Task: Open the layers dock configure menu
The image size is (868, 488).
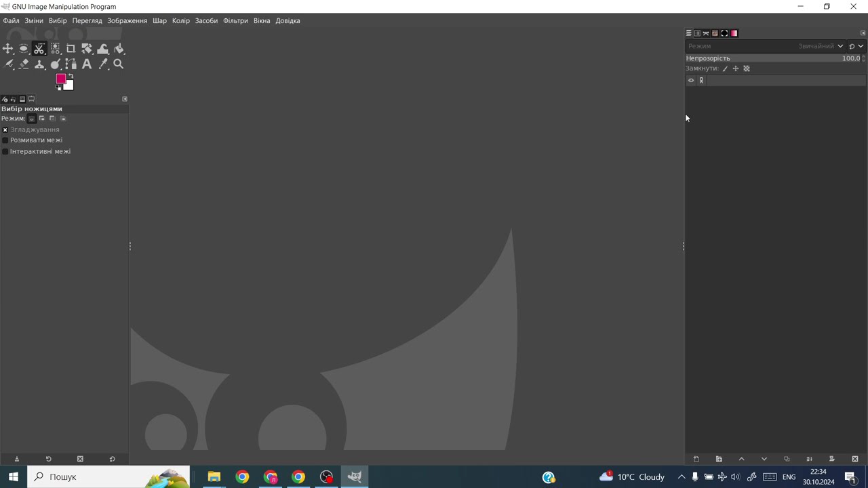Action: pos(863,33)
